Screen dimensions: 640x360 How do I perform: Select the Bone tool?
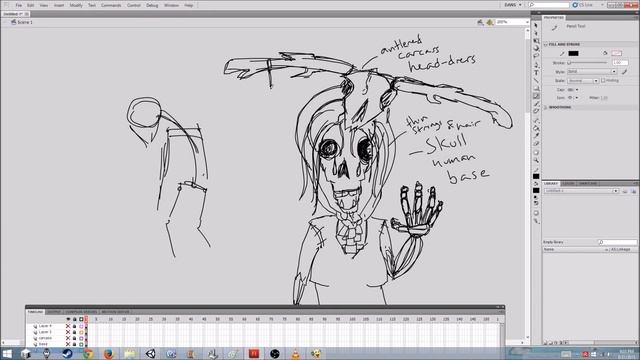(x=536, y=121)
